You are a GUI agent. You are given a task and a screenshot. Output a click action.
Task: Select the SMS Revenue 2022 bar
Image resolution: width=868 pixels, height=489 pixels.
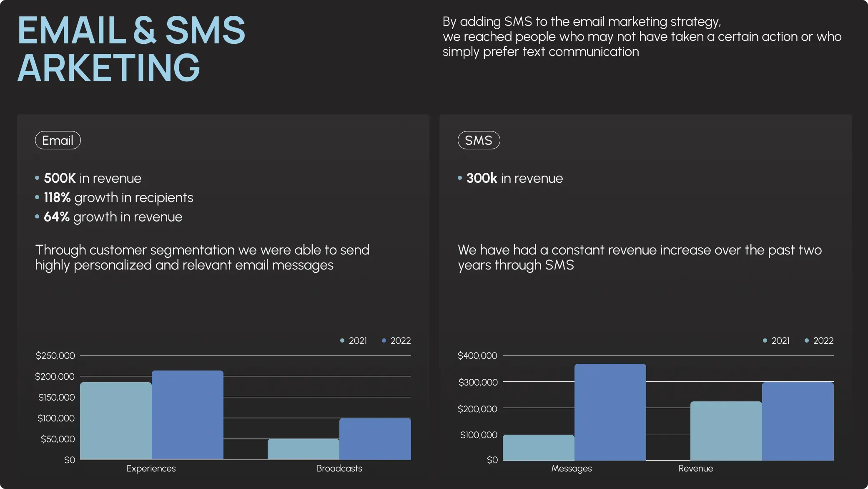click(x=798, y=421)
